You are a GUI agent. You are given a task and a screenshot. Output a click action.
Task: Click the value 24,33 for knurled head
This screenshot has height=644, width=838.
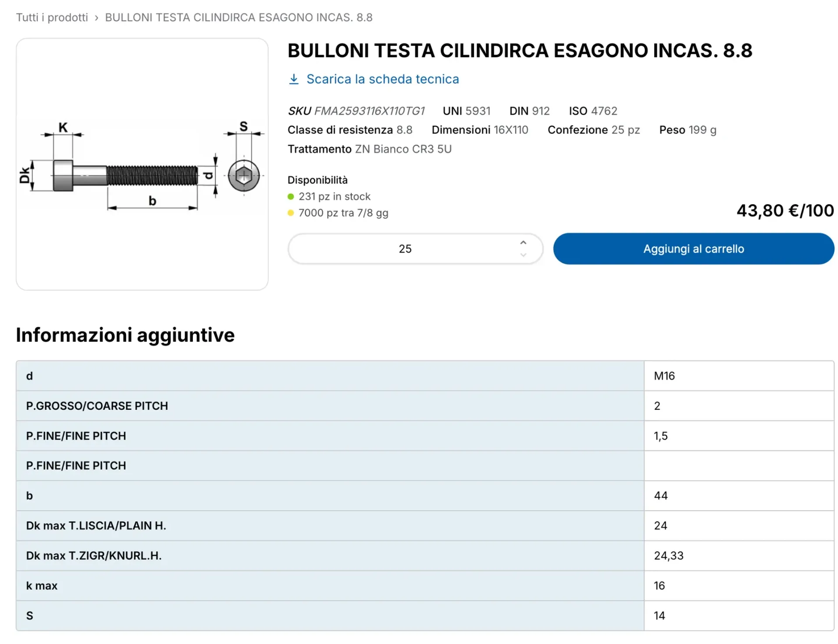[x=669, y=556]
